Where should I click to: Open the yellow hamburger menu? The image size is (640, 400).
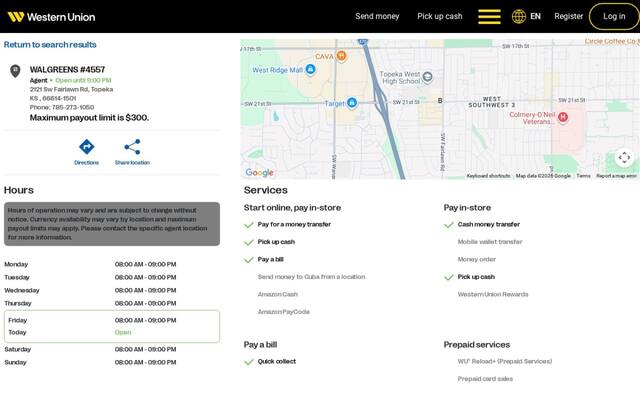(x=489, y=17)
